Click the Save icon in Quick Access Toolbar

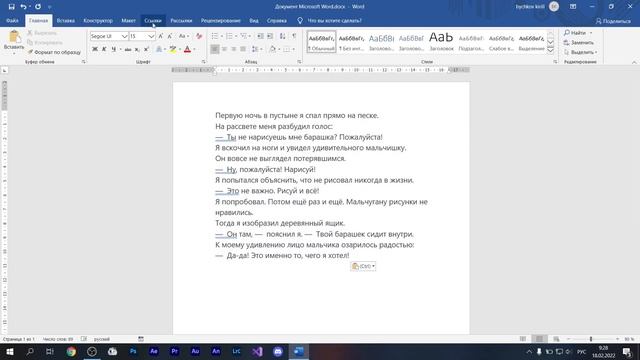click(x=11, y=7)
